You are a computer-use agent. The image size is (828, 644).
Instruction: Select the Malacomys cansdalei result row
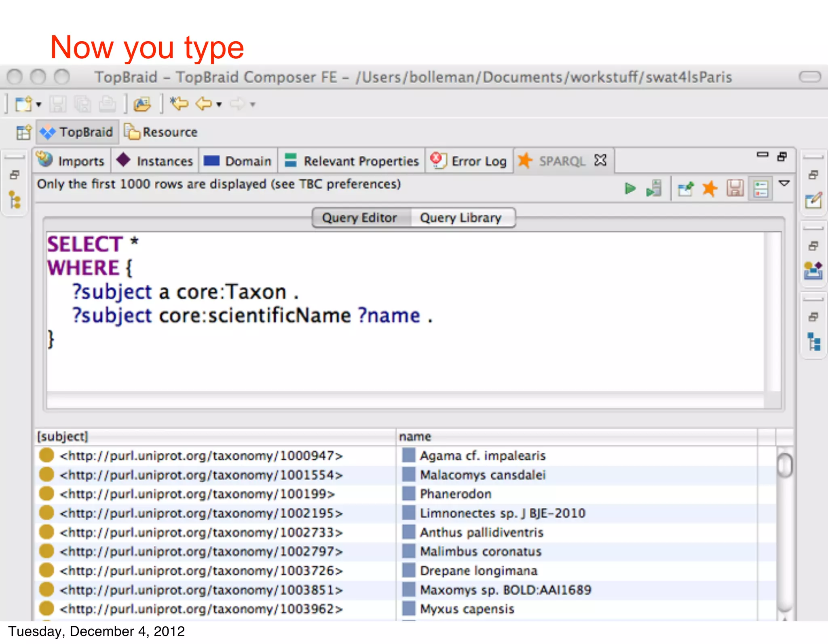(482, 475)
